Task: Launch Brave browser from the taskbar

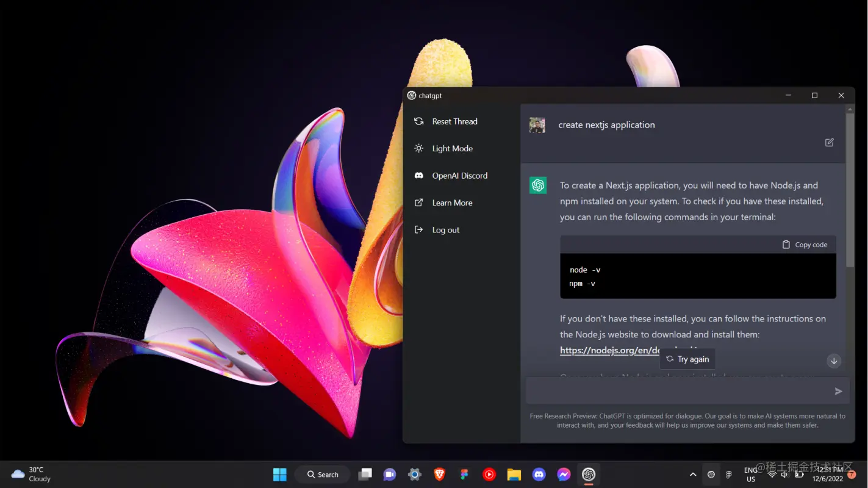Action: click(x=439, y=475)
